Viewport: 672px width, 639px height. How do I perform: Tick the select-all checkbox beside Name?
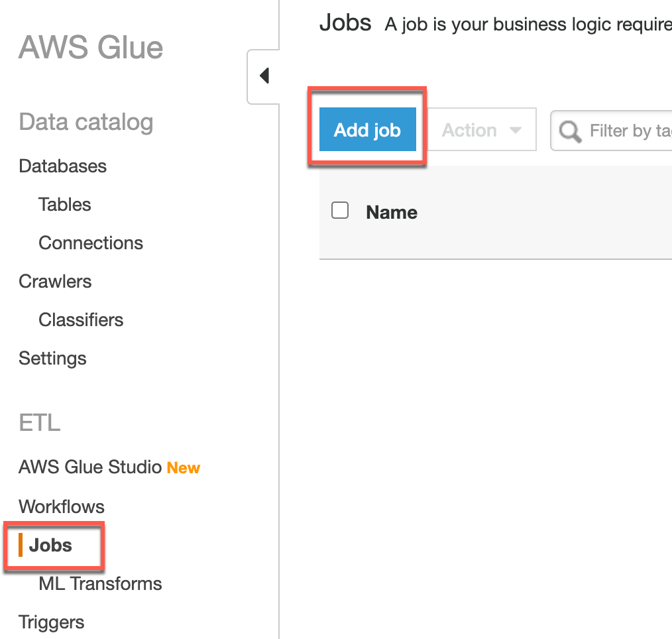tap(340, 211)
